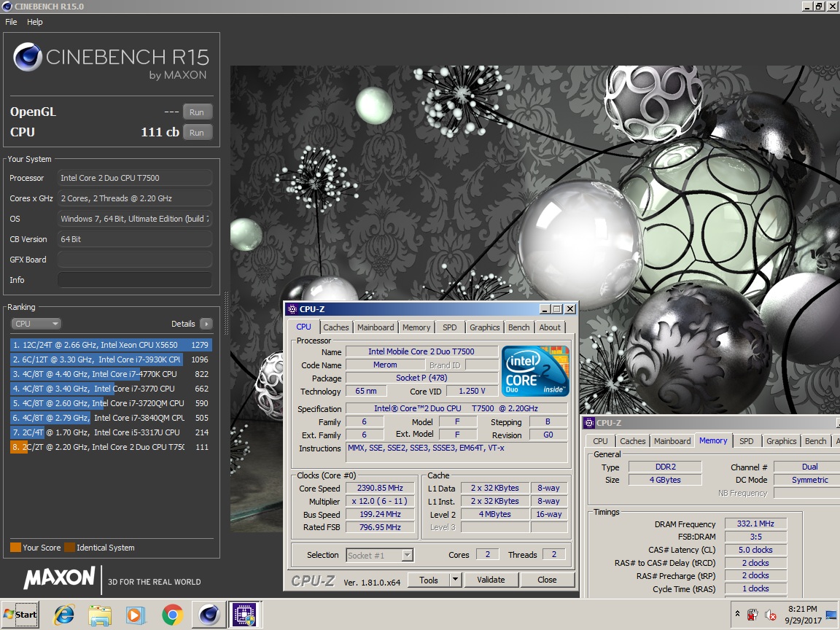
Task: Select Caches tab in second CPU-Z window
Action: [633, 441]
